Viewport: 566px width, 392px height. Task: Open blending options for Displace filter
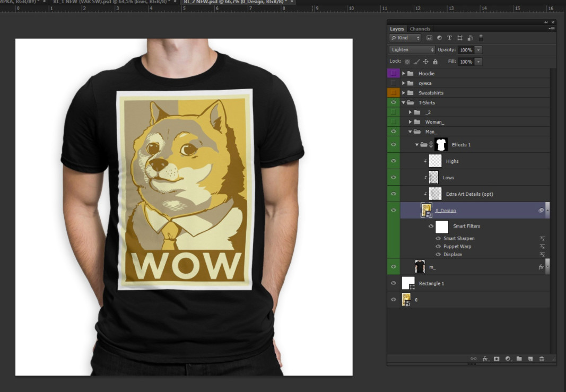[x=542, y=255]
